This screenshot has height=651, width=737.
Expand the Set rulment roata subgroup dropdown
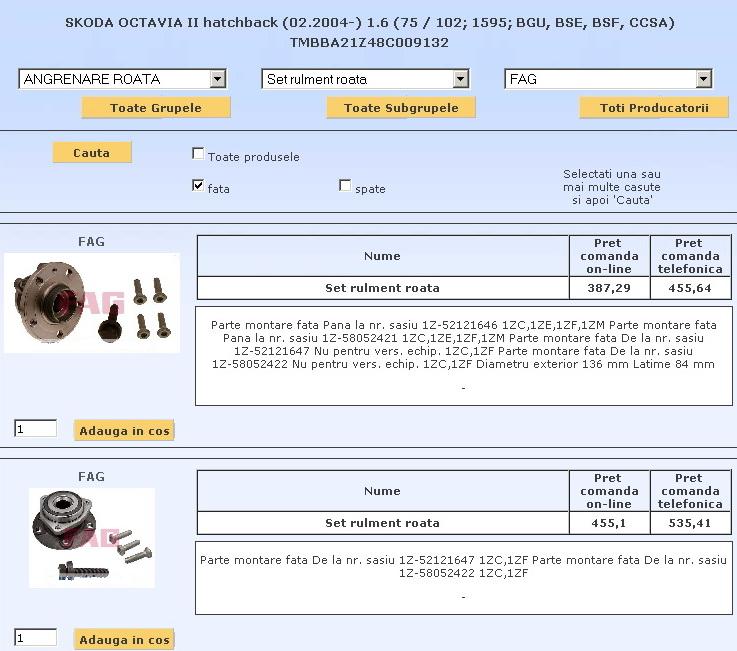[x=365, y=79]
